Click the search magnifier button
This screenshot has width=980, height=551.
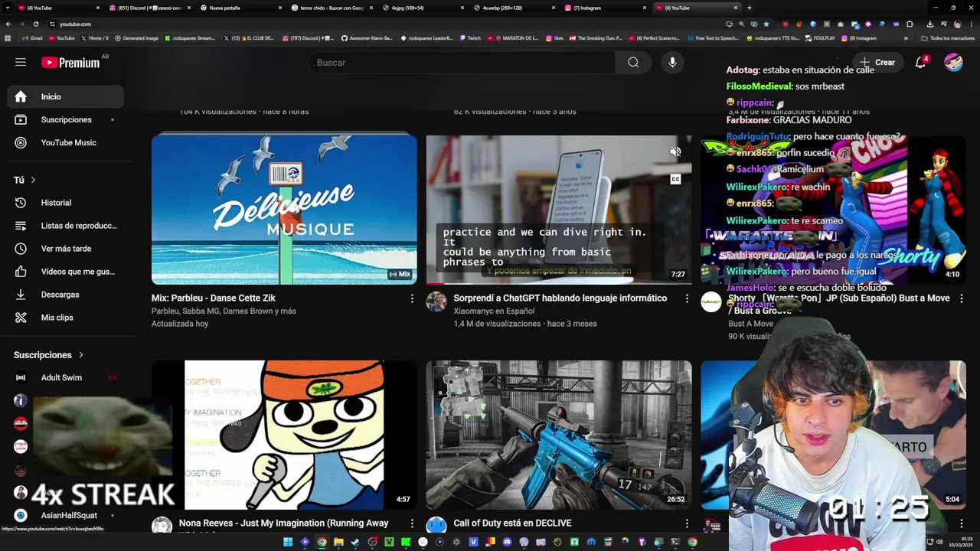pos(633,63)
